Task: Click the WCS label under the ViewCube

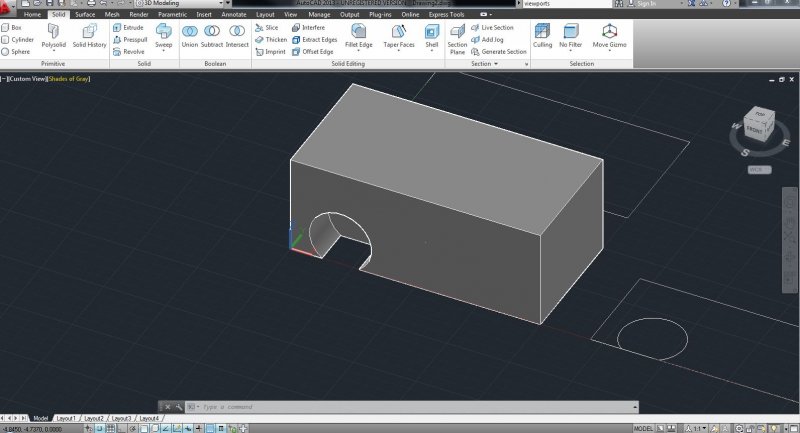Action: (757, 169)
